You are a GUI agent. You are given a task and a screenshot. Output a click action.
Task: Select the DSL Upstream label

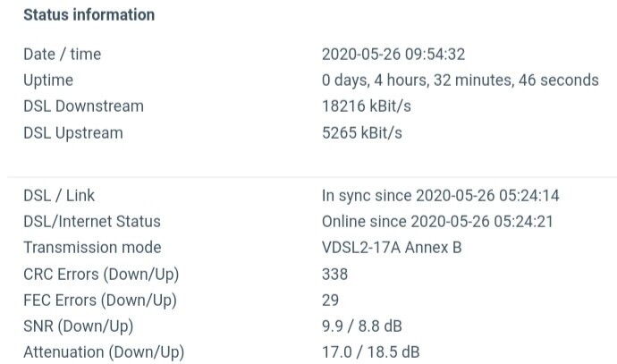[x=73, y=133]
